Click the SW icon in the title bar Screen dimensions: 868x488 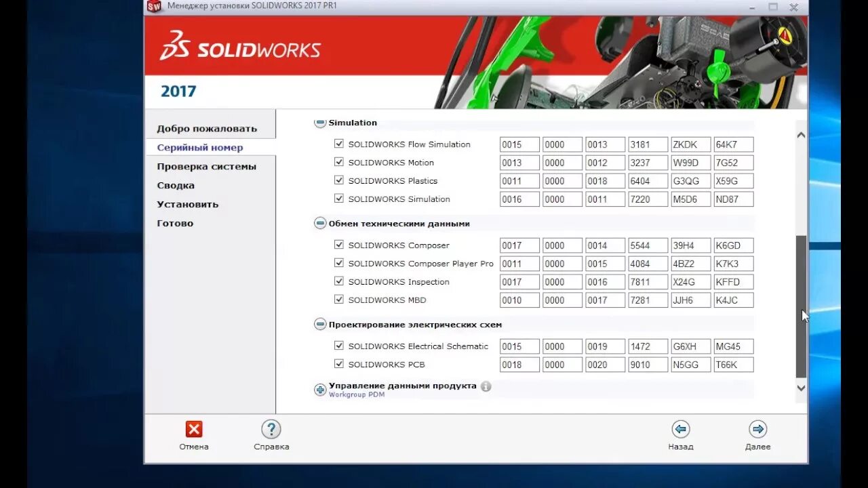(x=153, y=7)
